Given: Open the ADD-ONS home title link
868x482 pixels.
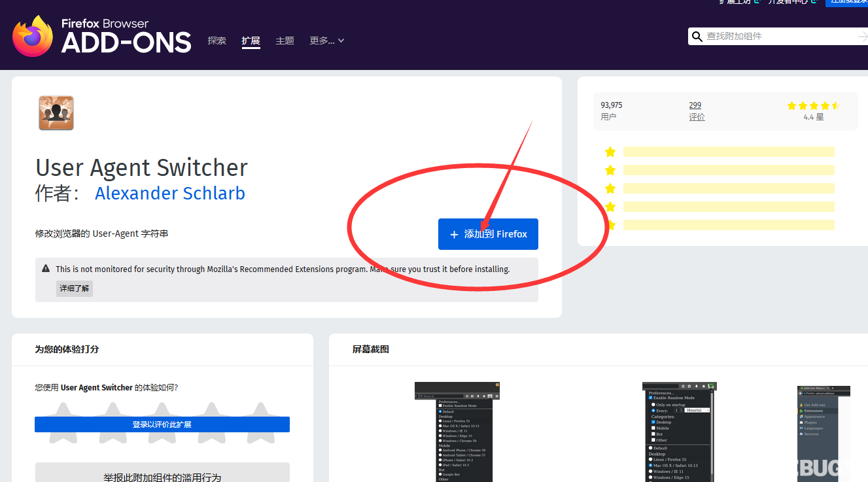Looking at the screenshot, I should [126, 37].
